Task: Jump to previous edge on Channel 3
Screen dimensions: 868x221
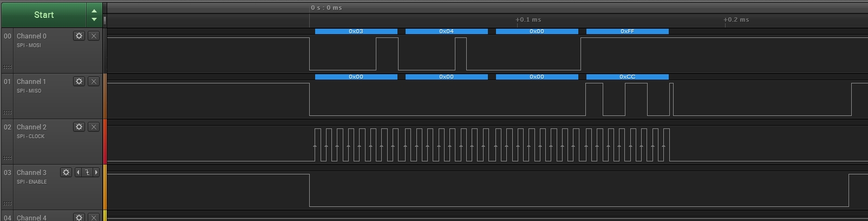Action: (x=78, y=172)
